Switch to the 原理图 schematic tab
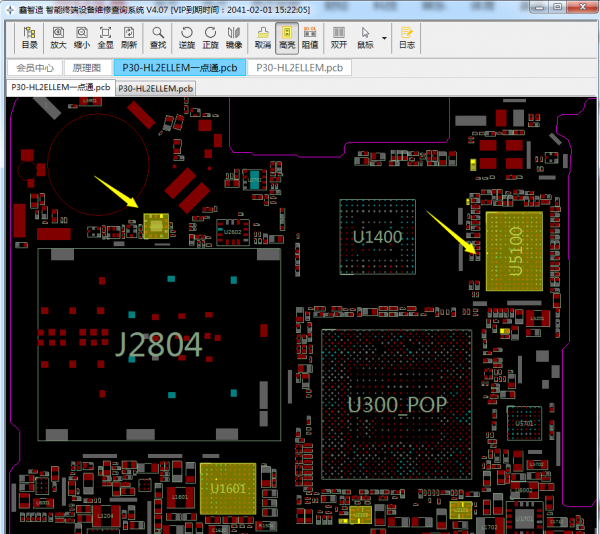This screenshot has width=600, height=534. (x=87, y=68)
